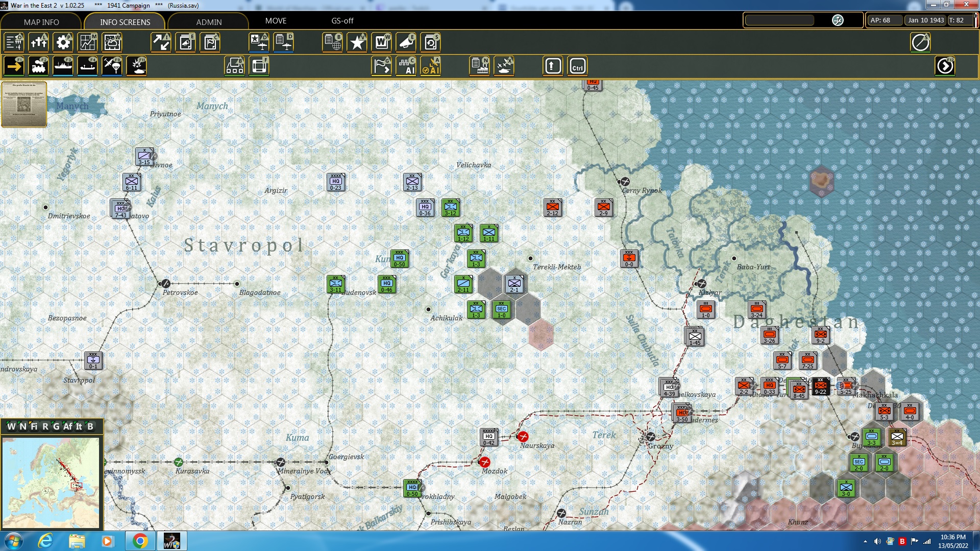Open the chart/metrics (M) screen icon
The width and height of the screenshot is (980, 551).
[87, 42]
